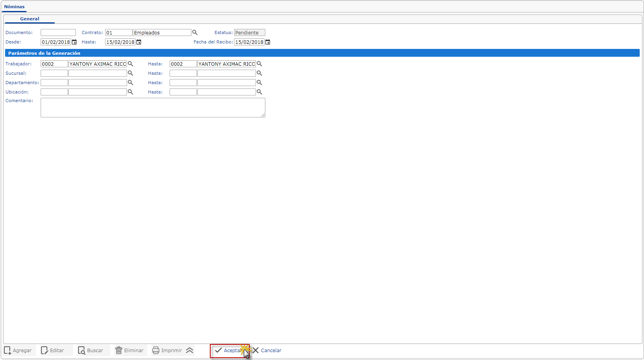Click the Trabajador lookup magnifier icon
The image size is (644, 360).
point(131,64)
